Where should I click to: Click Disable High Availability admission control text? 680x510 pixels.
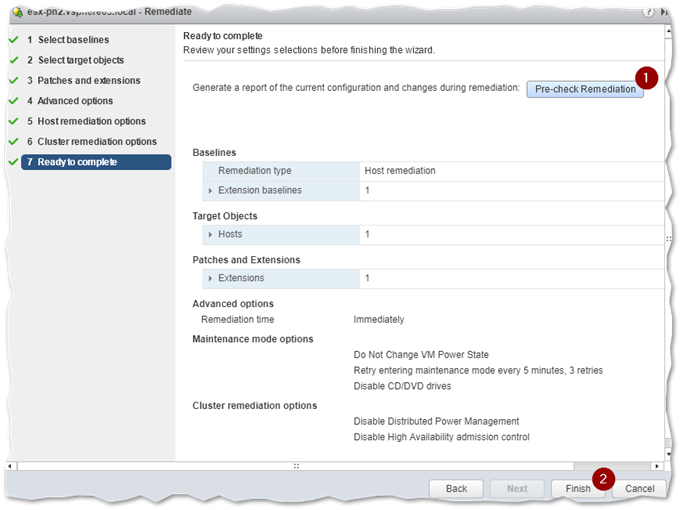[x=441, y=437]
